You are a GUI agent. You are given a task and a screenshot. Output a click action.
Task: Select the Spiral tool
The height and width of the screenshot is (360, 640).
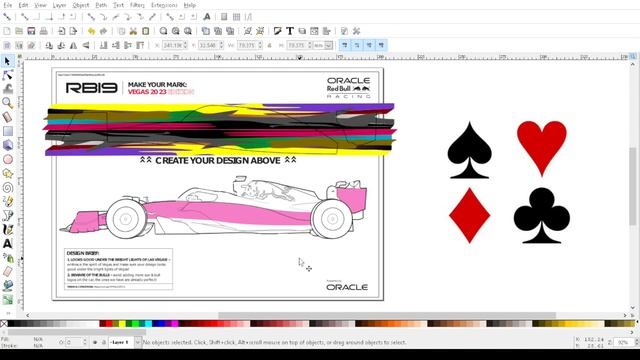coord(7,188)
